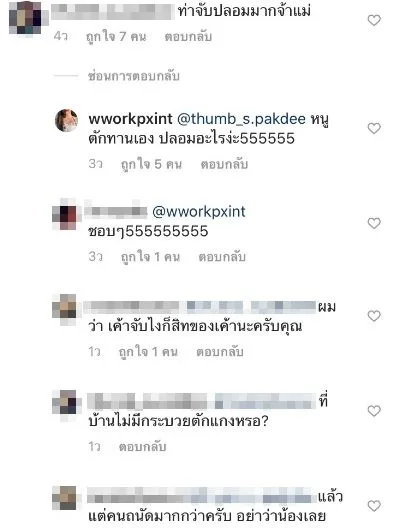This screenshot has height=528, width=400.
Task: Like the 'ชอบๆ555555555' reply
Action: (x=374, y=223)
